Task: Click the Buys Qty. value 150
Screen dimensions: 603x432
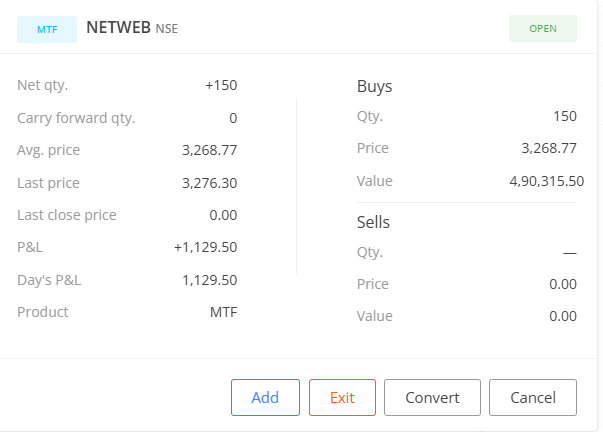Action: click(564, 116)
